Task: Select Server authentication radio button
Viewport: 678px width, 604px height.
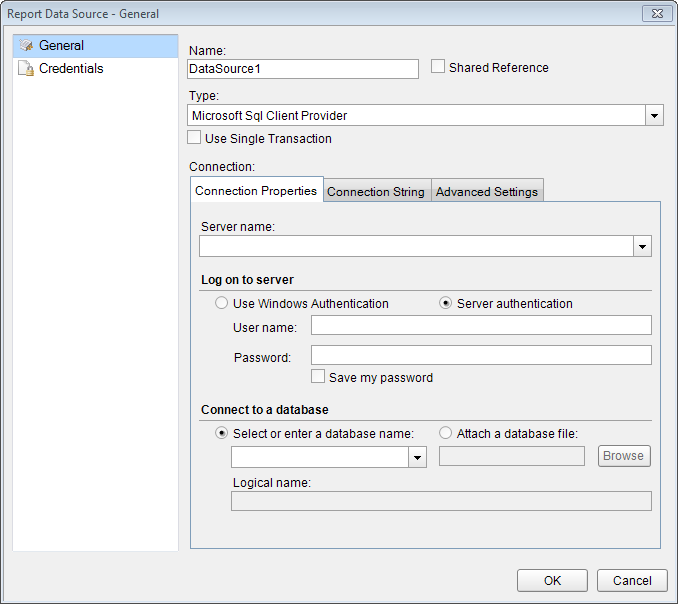Action: (446, 303)
